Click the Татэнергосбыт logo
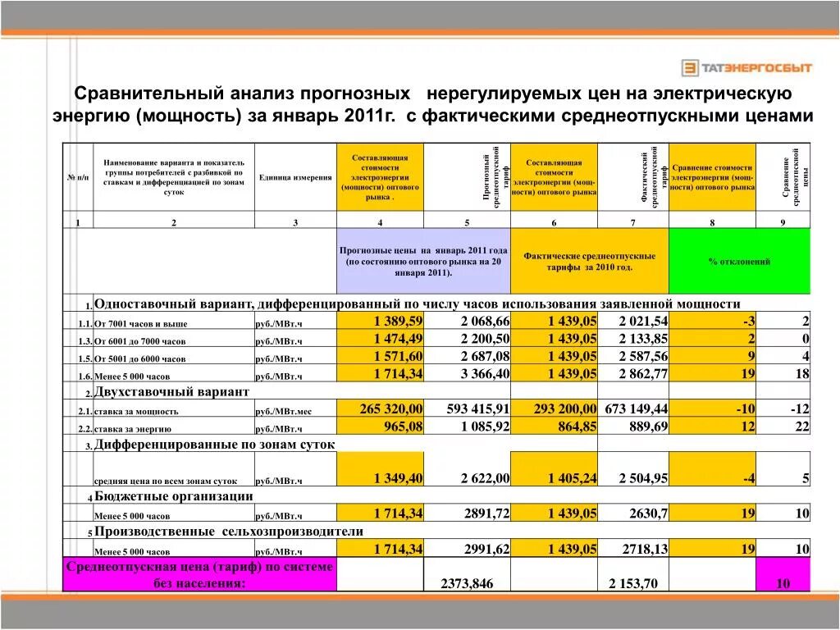Screen dimensions: 840x630 point(746,68)
